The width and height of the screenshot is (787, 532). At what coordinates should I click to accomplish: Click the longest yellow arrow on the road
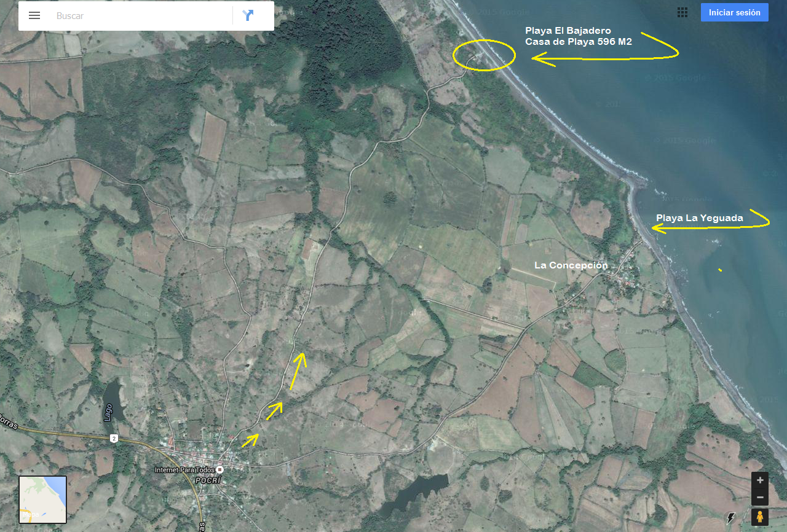pos(298,371)
